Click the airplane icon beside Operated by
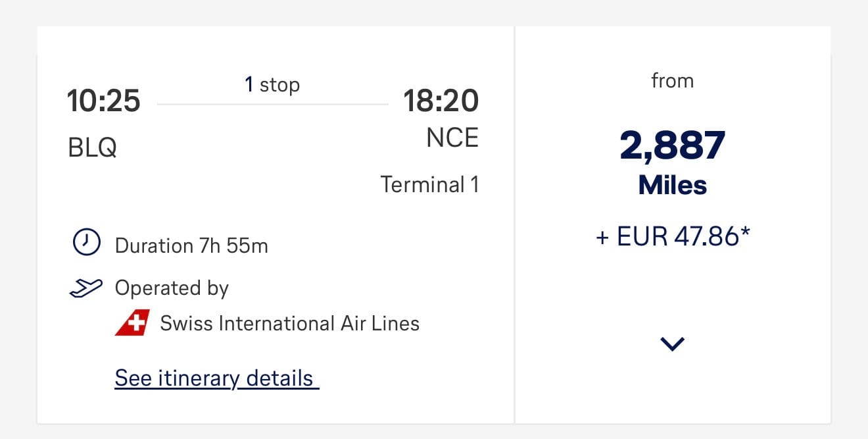The image size is (868, 439). pos(86,288)
